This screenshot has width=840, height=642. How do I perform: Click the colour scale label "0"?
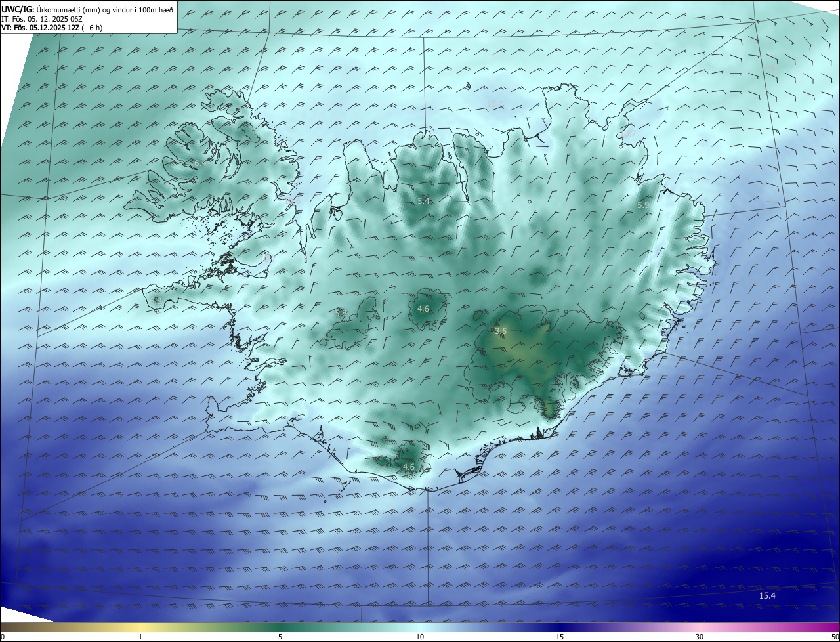[x=2, y=637]
